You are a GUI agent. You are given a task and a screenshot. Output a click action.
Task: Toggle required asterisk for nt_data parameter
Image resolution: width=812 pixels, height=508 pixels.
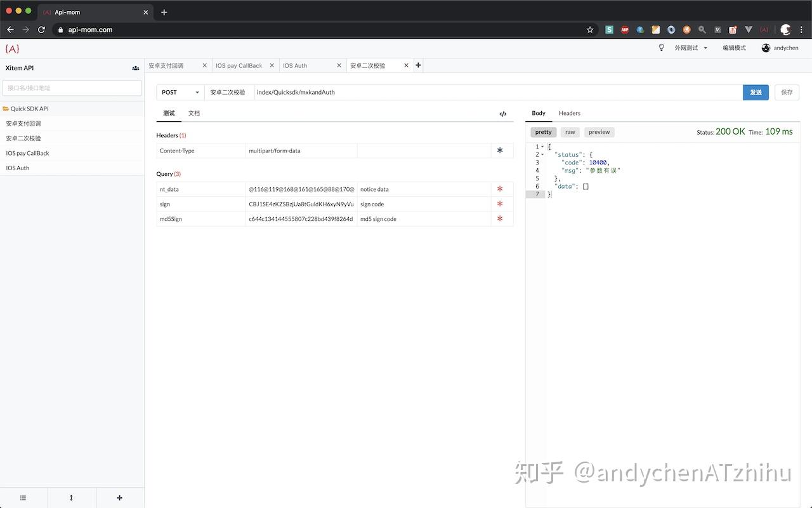pyautogui.click(x=500, y=189)
